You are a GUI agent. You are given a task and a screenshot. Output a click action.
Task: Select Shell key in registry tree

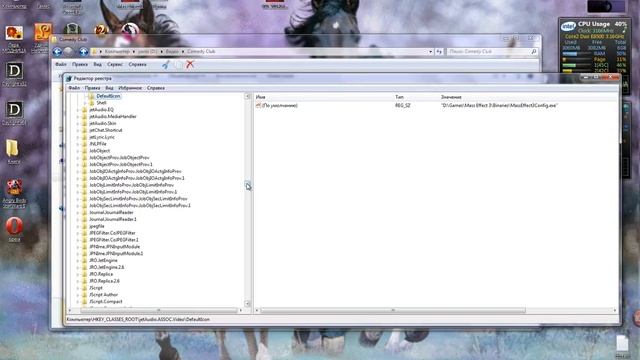pyautogui.click(x=101, y=103)
